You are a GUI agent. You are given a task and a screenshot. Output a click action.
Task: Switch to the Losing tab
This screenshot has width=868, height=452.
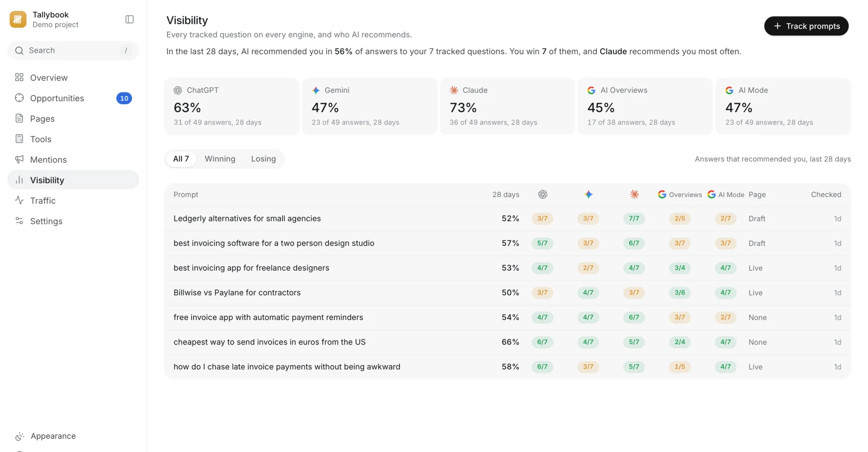[263, 159]
